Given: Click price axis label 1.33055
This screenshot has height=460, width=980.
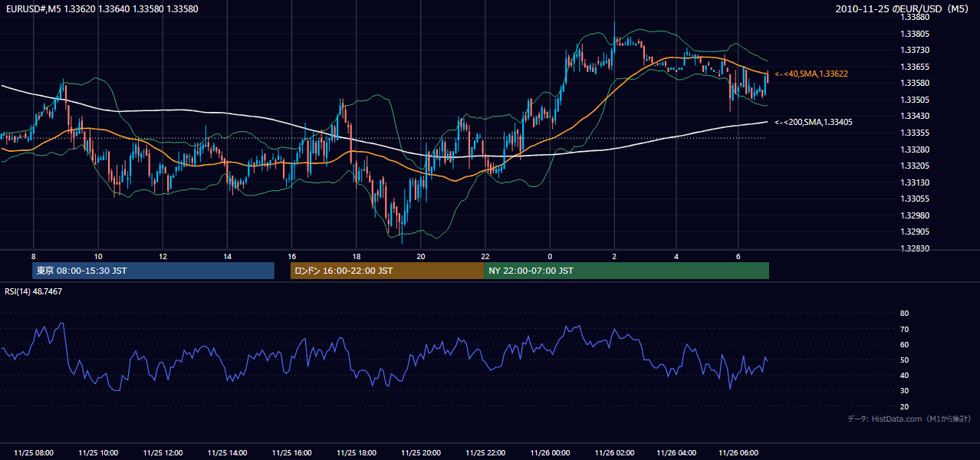Looking at the screenshot, I should tap(916, 199).
